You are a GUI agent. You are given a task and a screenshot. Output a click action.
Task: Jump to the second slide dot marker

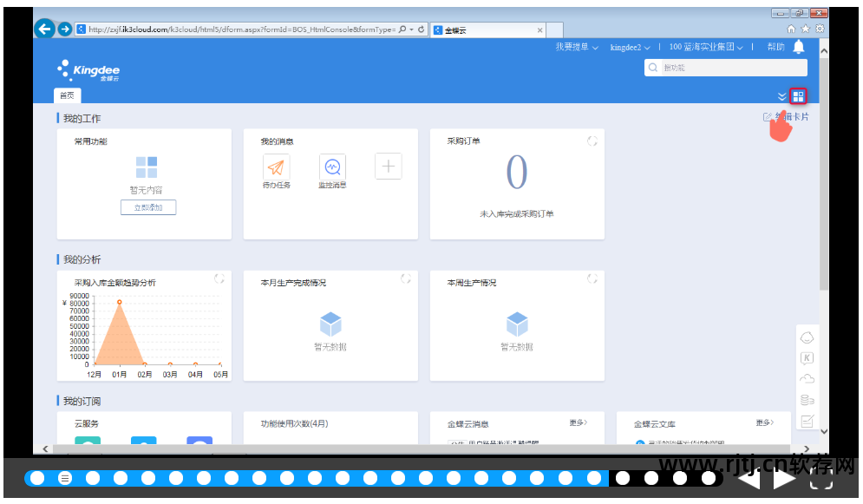(x=65, y=478)
